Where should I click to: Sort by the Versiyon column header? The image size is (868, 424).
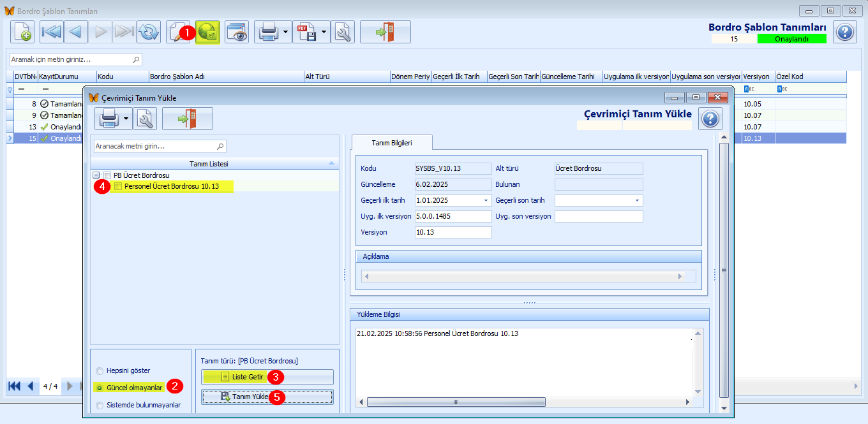pos(758,77)
